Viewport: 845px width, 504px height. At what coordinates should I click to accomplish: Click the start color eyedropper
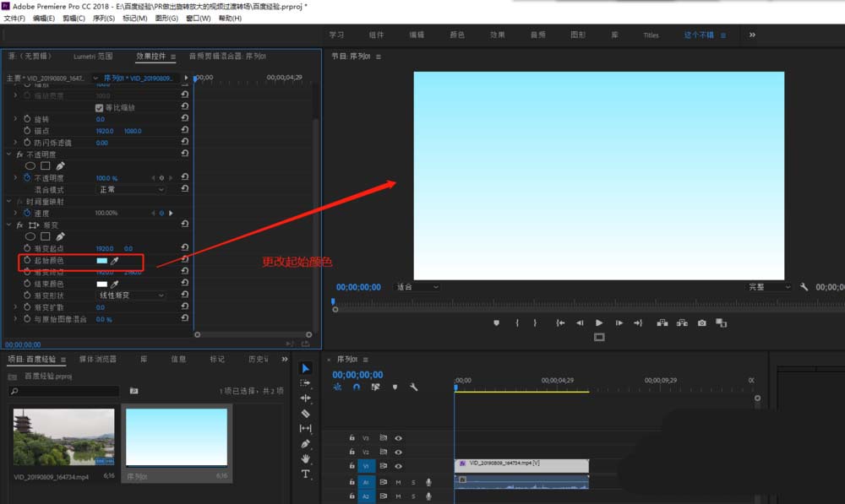[115, 262]
